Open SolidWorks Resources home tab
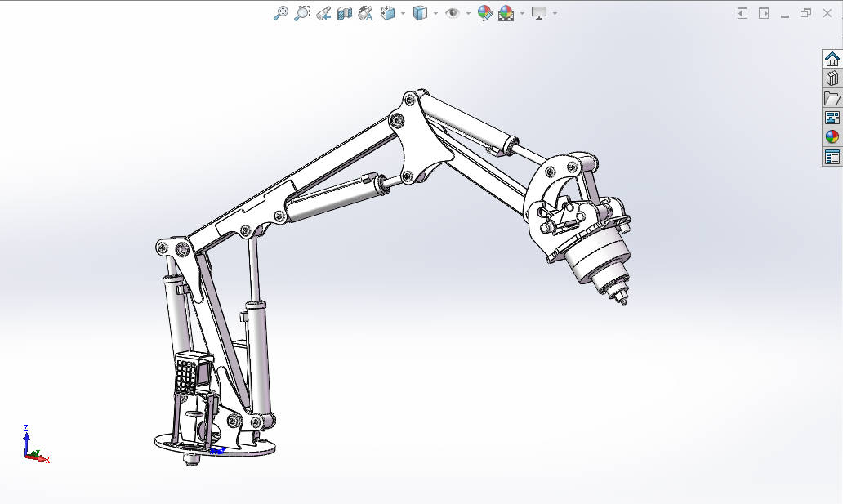The image size is (843, 504). coord(832,59)
